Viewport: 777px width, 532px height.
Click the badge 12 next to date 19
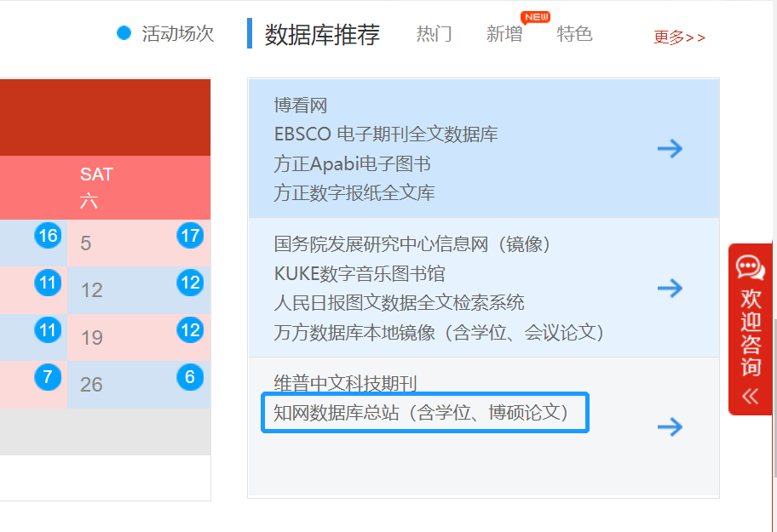pyautogui.click(x=190, y=330)
